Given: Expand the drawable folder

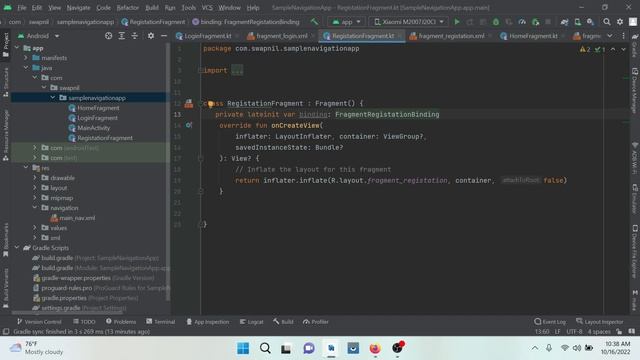Looking at the screenshot, I should (x=35, y=178).
